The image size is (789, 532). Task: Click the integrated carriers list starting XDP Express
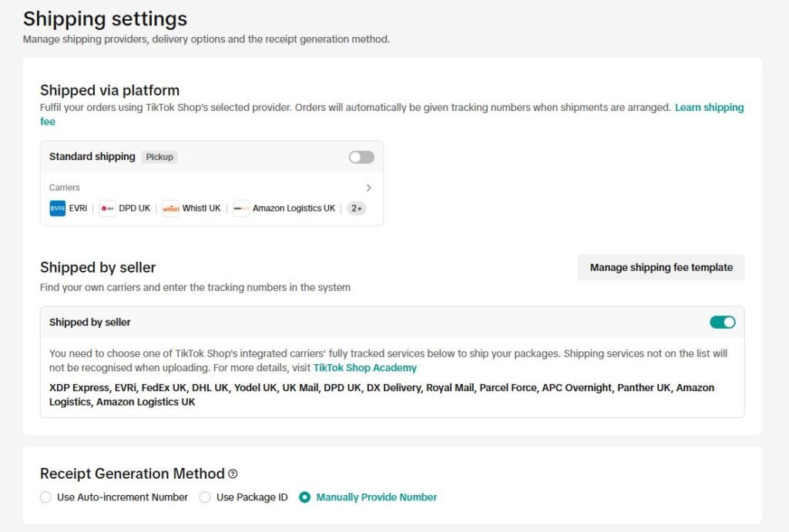point(382,395)
